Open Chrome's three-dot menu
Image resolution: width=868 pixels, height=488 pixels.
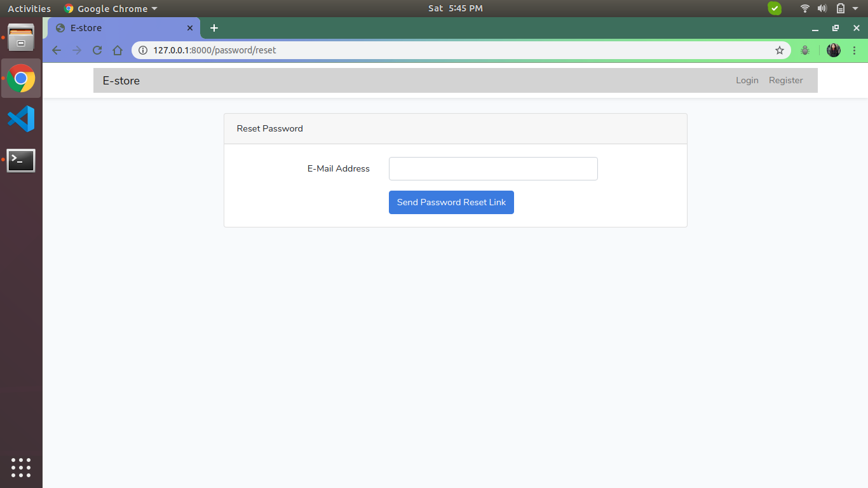[x=854, y=50]
